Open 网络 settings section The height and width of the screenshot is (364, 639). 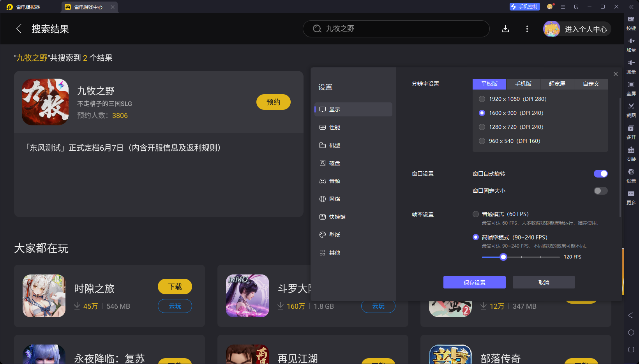tap(353, 199)
